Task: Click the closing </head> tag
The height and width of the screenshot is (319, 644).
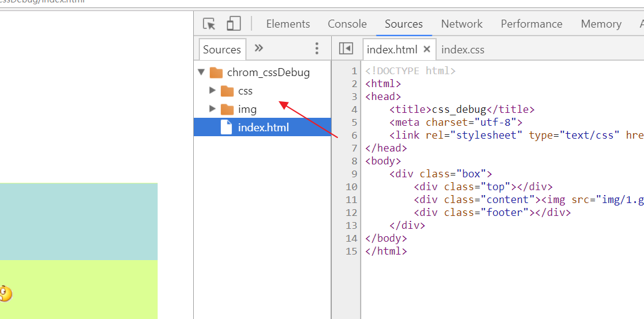Action: pos(386,148)
